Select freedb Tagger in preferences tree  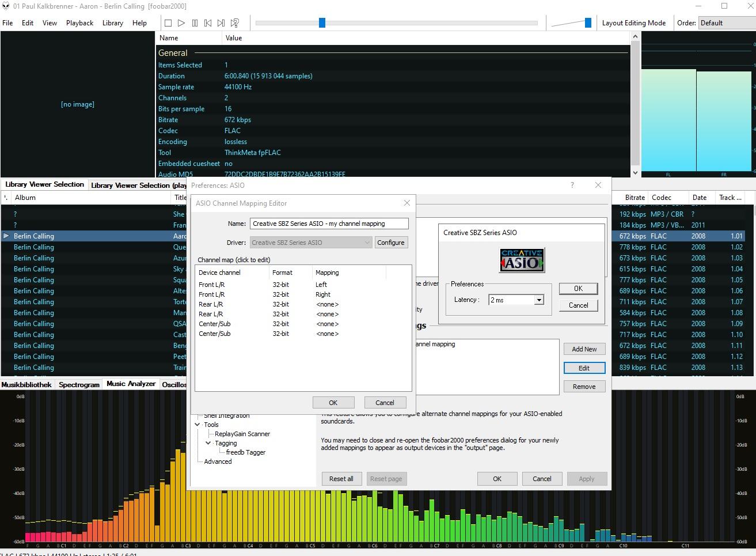246,452
